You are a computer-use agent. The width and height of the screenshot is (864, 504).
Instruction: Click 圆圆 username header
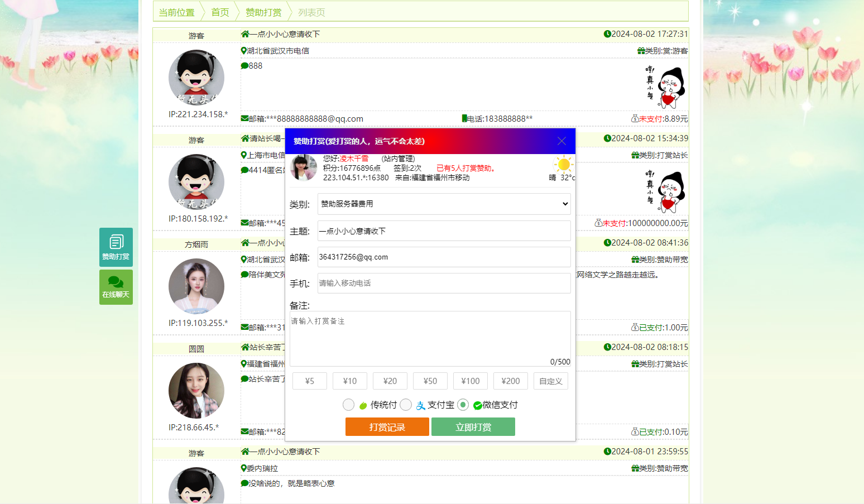coord(196,349)
